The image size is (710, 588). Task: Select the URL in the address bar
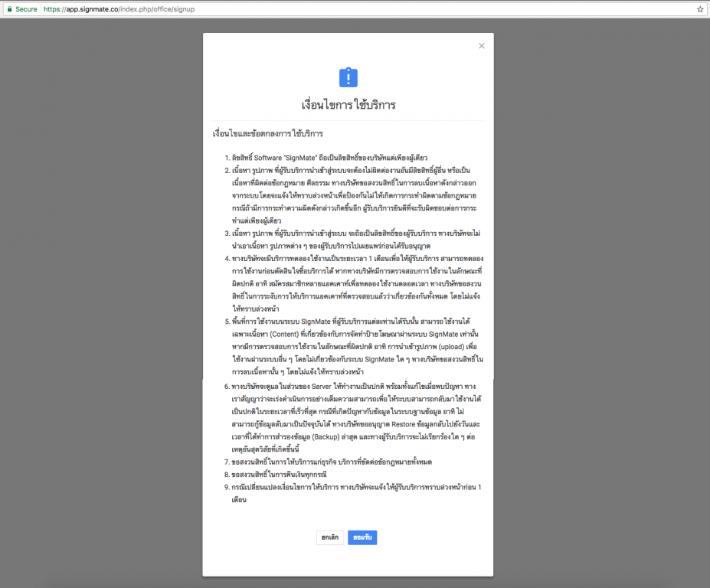tap(119, 9)
